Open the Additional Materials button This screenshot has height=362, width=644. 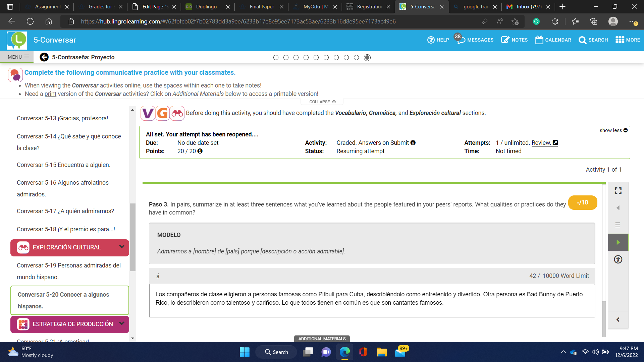[322, 339]
